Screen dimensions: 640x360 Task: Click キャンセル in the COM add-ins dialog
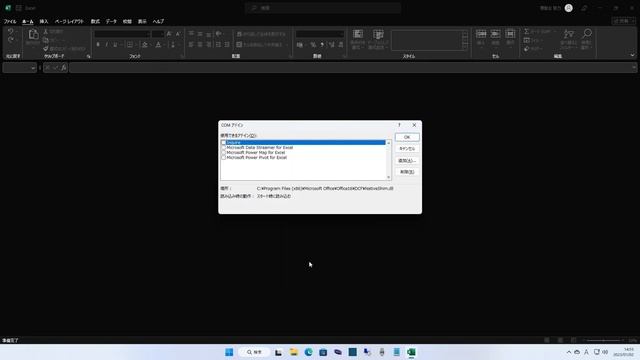pos(407,149)
